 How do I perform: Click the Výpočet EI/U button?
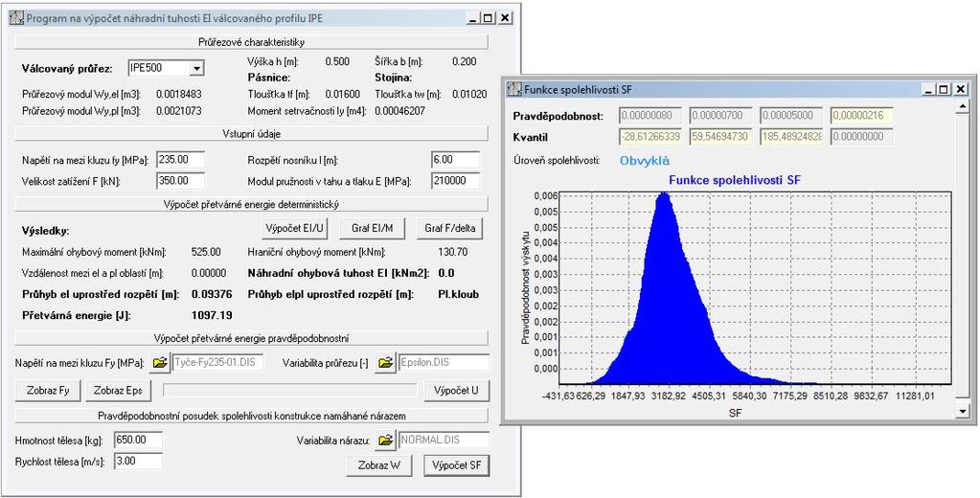pyautogui.click(x=294, y=228)
